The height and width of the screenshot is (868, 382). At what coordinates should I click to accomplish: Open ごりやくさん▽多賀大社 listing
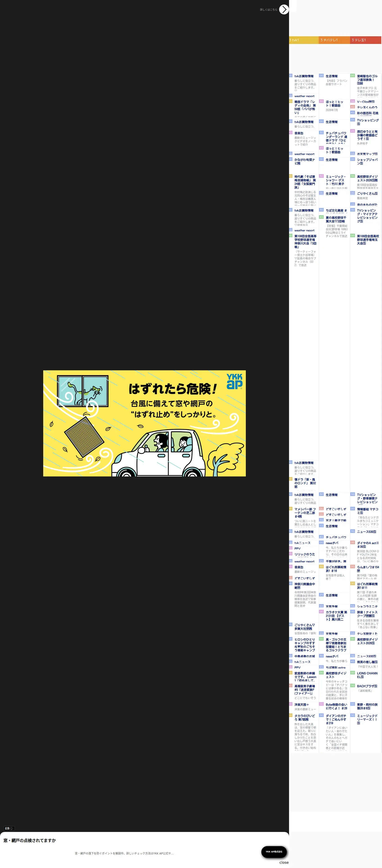point(305,627)
